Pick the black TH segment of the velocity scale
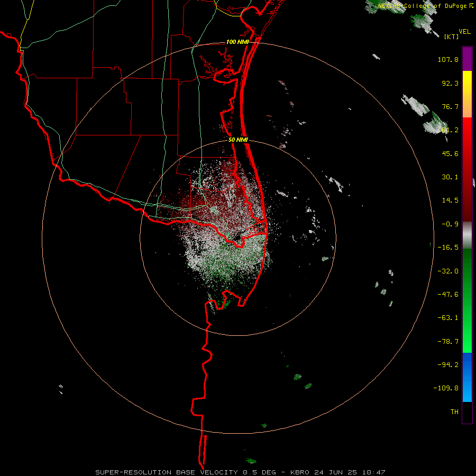476x476 pixels. point(467,412)
